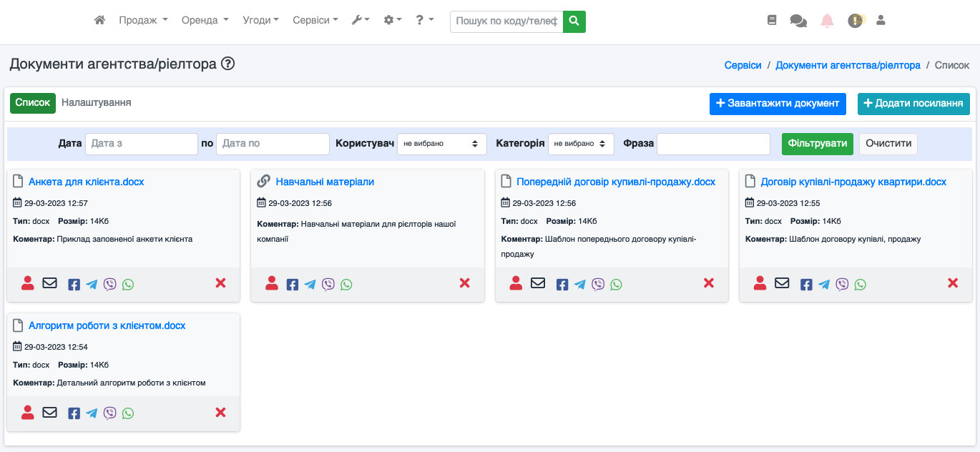Click the 'Дата з' input field

[x=142, y=144]
